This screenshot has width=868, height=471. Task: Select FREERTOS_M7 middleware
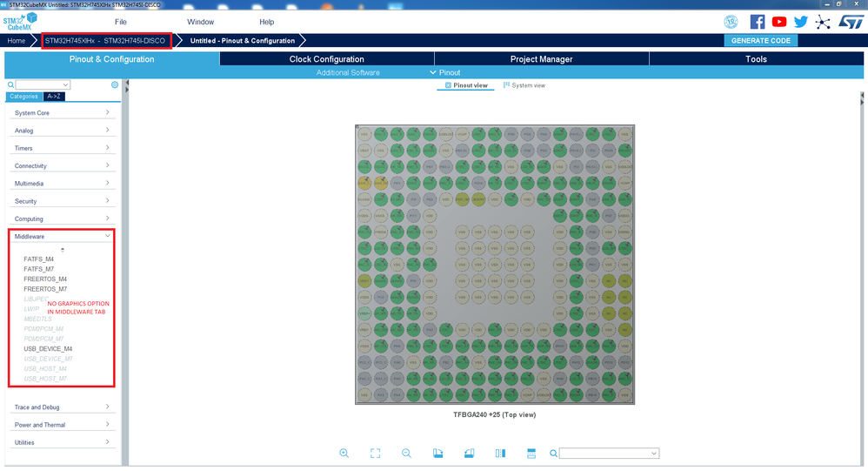45,289
